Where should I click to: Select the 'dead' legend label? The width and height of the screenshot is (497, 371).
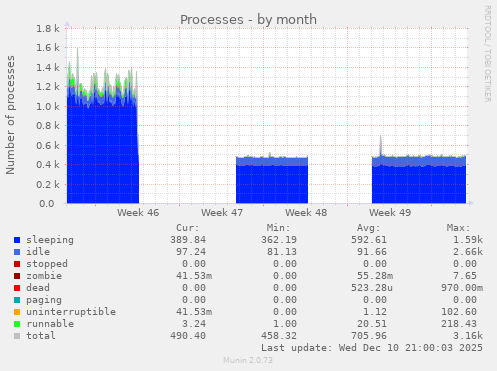point(38,288)
